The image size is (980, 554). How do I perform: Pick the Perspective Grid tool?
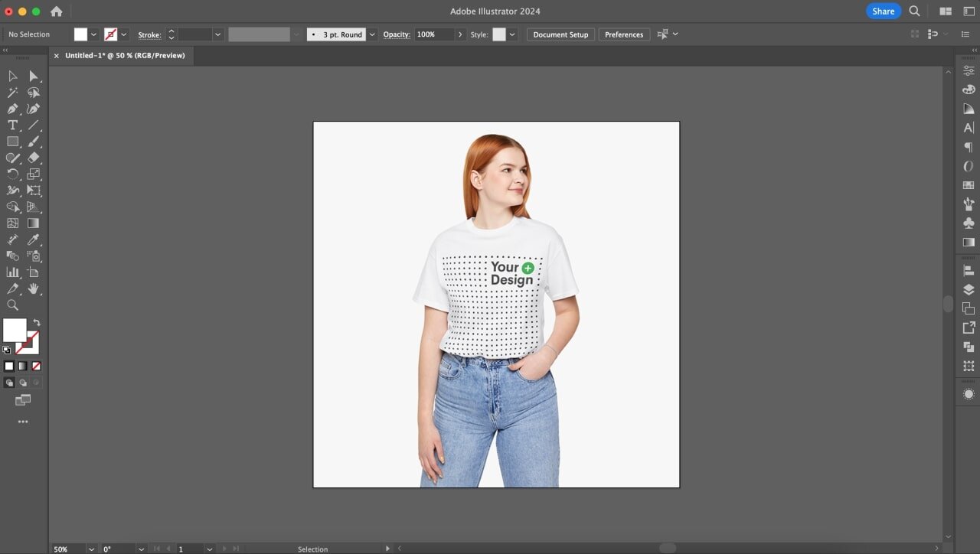pyautogui.click(x=34, y=207)
